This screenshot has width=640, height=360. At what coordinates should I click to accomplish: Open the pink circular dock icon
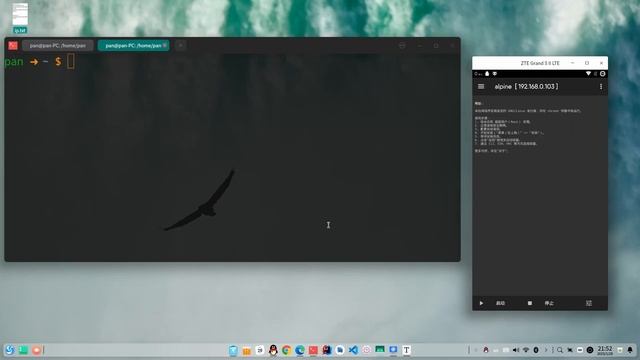pyautogui.click(x=367, y=350)
